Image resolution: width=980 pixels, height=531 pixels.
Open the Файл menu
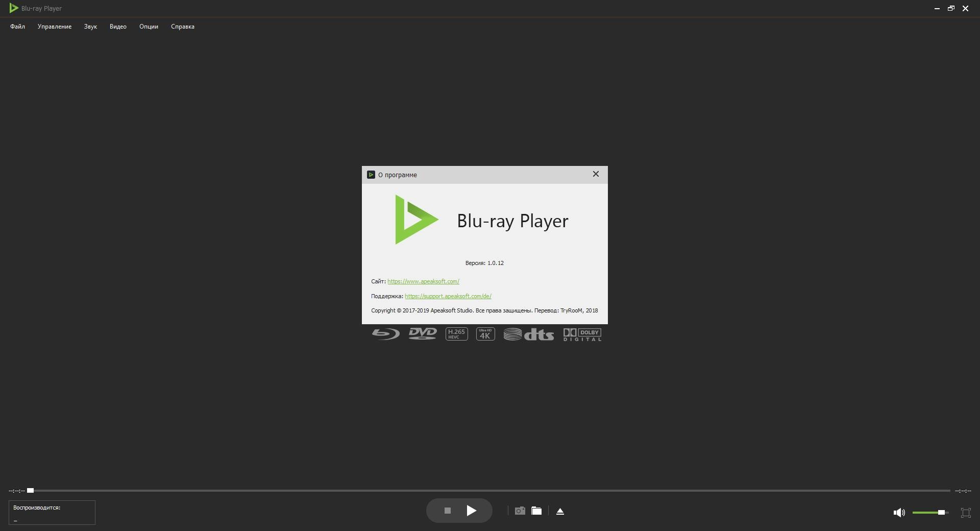pos(17,27)
